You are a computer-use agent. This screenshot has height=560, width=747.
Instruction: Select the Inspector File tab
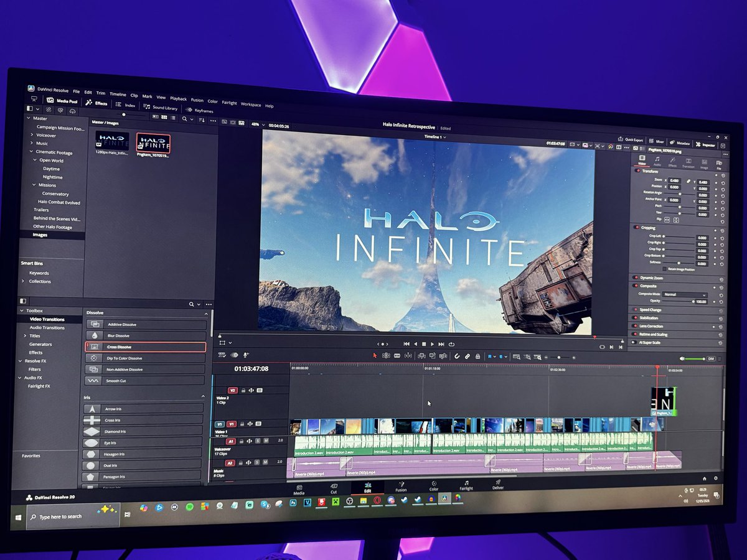718,166
